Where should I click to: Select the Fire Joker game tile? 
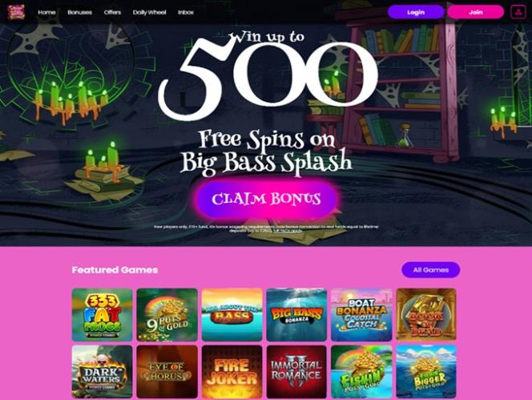(x=232, y=372)
